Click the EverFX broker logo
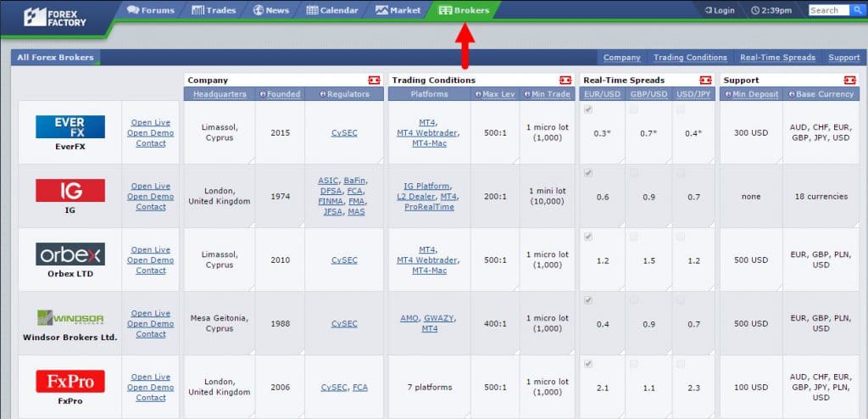 (70, 127)
